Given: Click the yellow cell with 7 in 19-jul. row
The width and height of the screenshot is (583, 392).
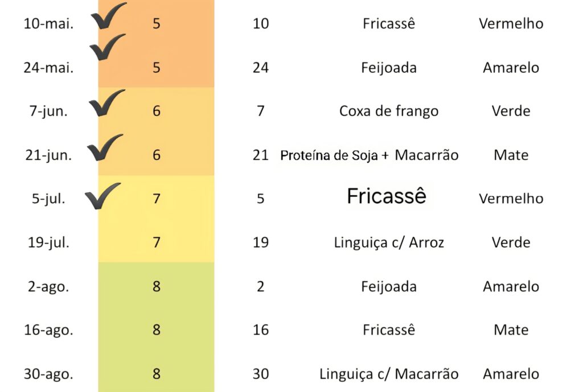Looking at the screenshot, I should click(157, 242).
